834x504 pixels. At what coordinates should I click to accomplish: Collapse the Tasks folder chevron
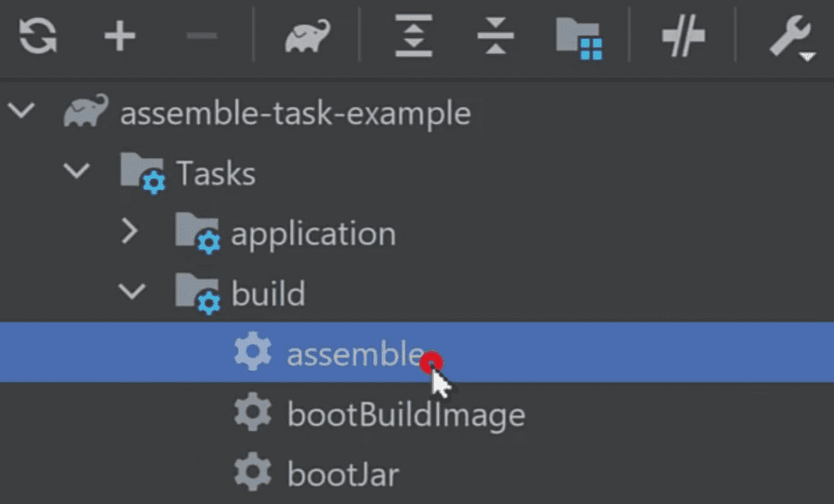tap(78, 171)
